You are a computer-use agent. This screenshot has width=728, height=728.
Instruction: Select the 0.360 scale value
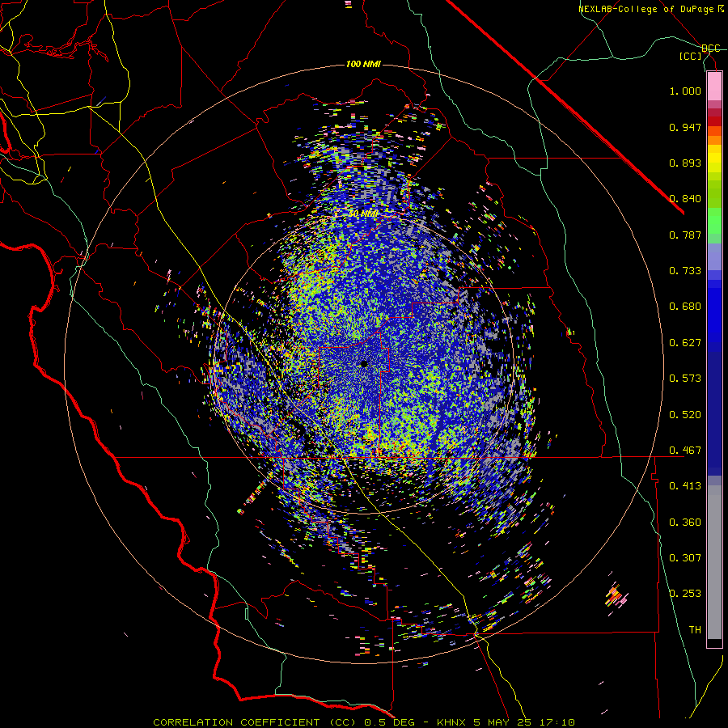pyautogui.click(x=685, y=522)
